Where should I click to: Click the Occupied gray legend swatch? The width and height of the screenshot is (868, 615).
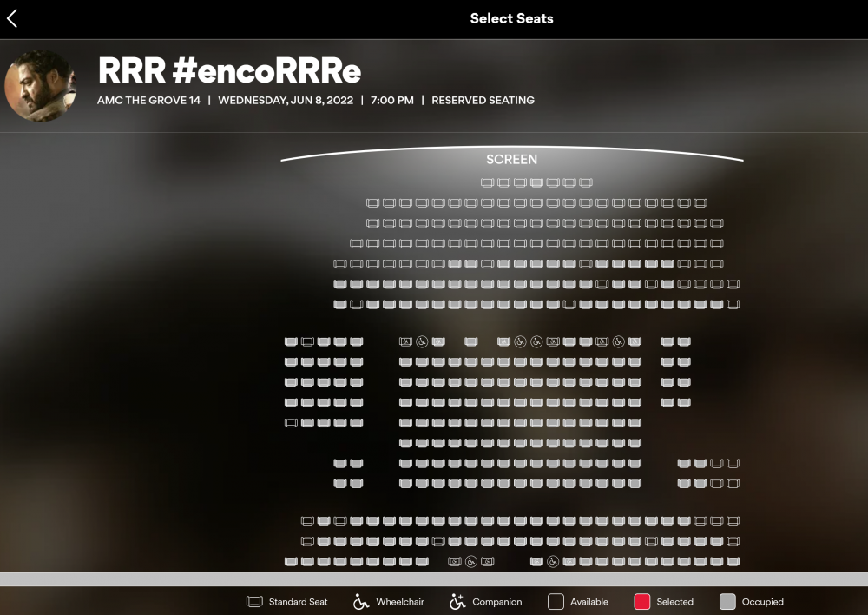[727, 602]
